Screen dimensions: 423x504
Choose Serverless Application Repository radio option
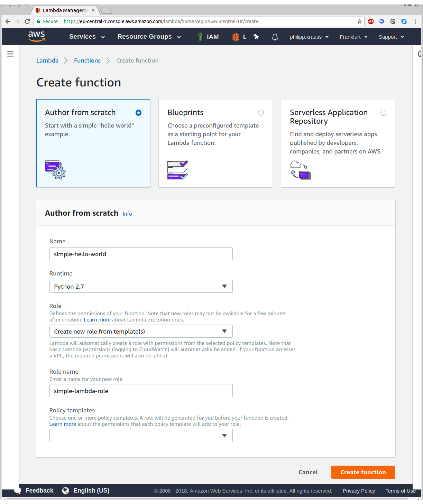(383, 113)
